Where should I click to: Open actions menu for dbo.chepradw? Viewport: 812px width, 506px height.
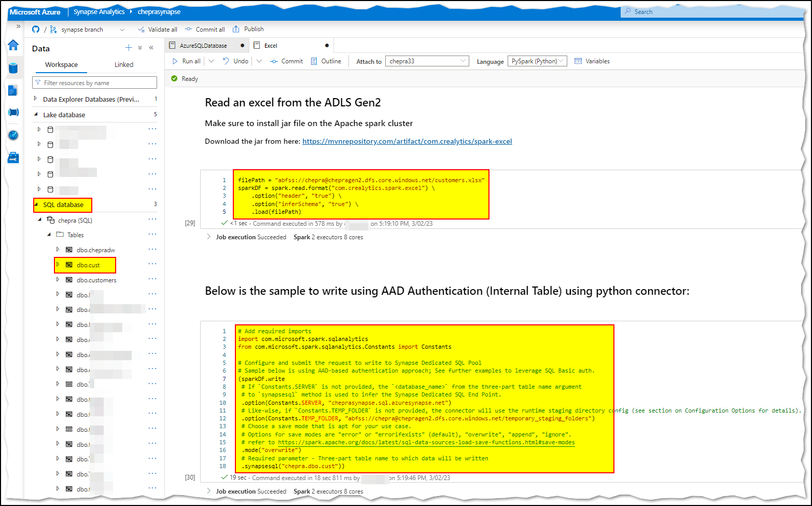(152, 249)
